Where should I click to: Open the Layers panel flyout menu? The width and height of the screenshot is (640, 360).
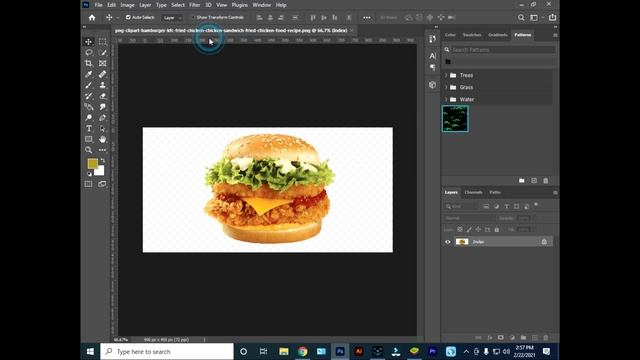555,193
